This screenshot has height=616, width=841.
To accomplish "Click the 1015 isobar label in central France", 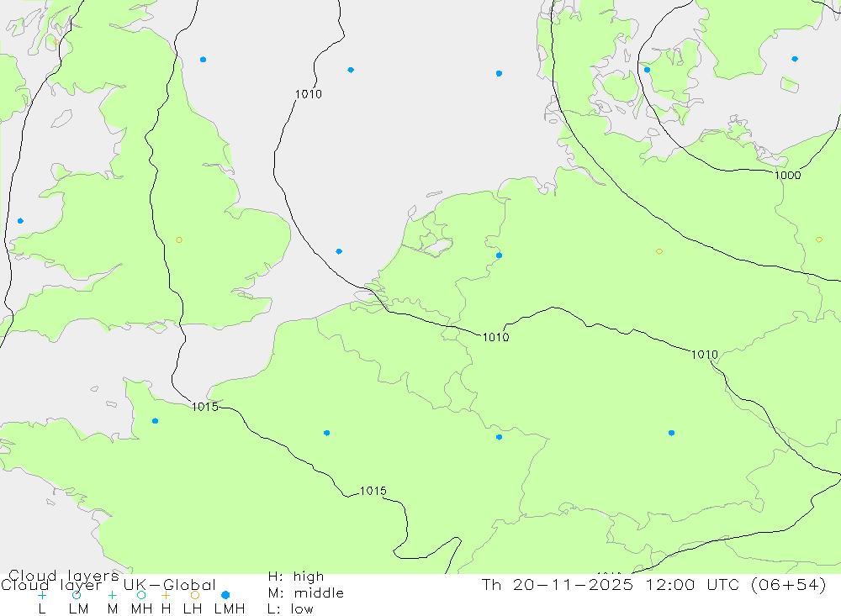I will tap(373, 491).
